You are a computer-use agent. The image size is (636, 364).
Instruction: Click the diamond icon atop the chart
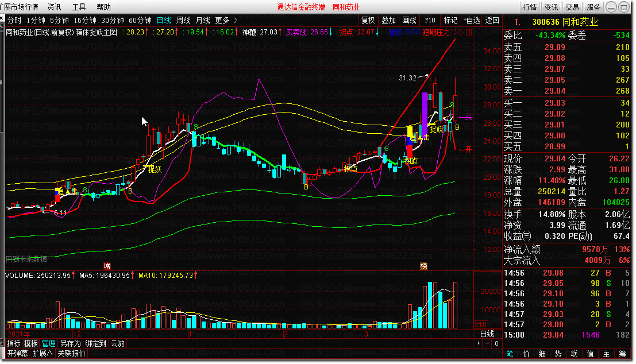click(460, 32)
